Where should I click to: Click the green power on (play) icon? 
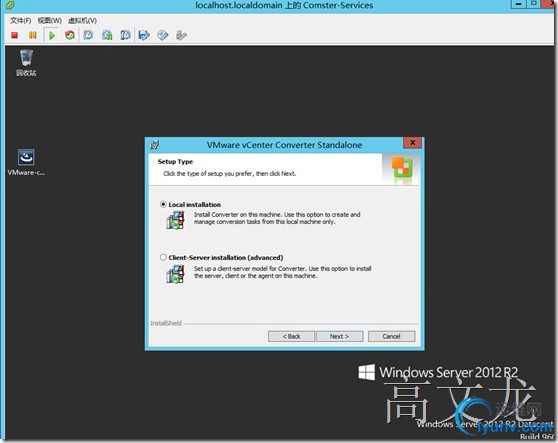tap(52, 35)
